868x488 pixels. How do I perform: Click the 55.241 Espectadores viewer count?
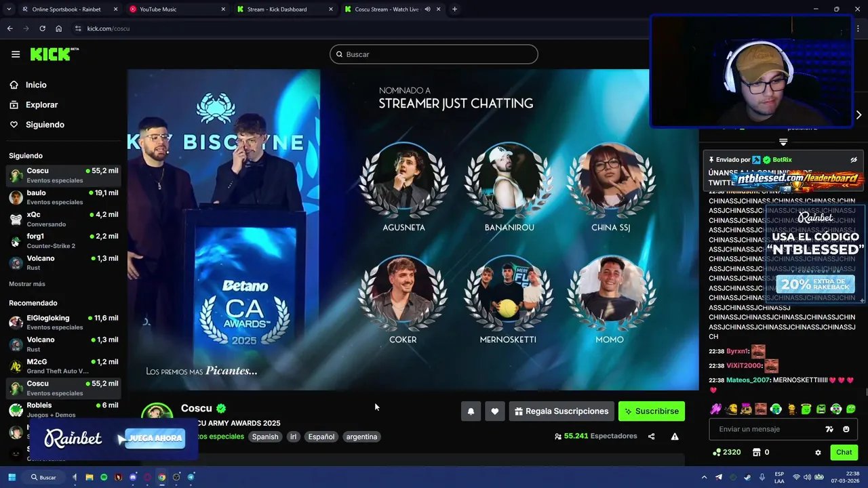click(x=595, y=436)
